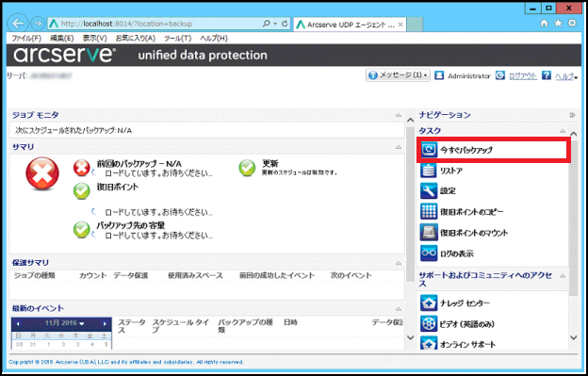Click the スケジュール タイプ column header
This screenshot has height=376, width=588.
180,326
